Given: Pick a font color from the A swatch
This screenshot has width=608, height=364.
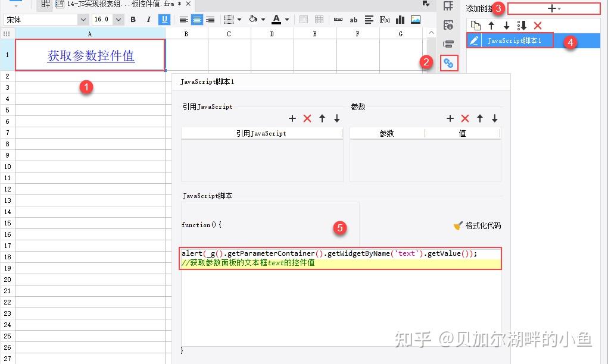Looking at the screenshot, I should click(278, 19).
